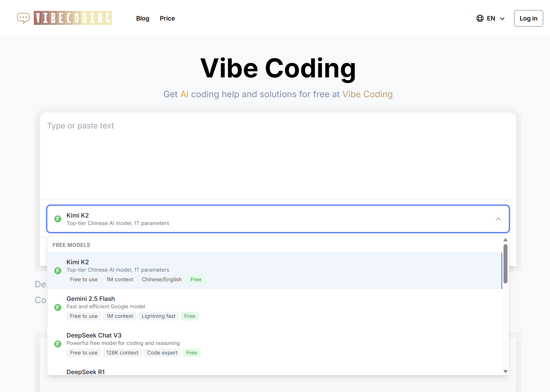Click the chevron-up arrow in model selector
The image size is (550, 392).
point(498,219)
